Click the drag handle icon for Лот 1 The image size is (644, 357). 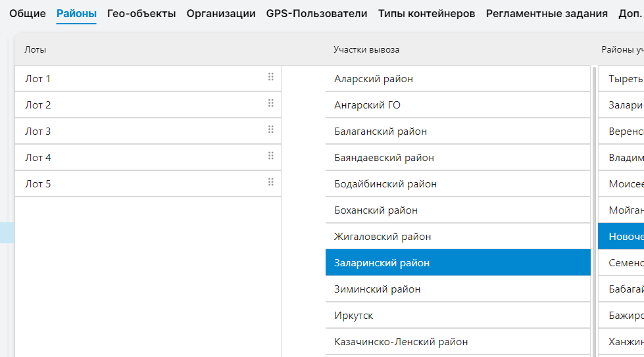(x=270, y=77)
